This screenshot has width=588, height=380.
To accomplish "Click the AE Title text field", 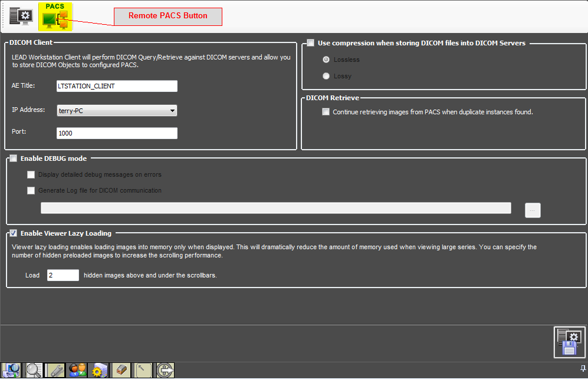I will (x=117, y=86).
